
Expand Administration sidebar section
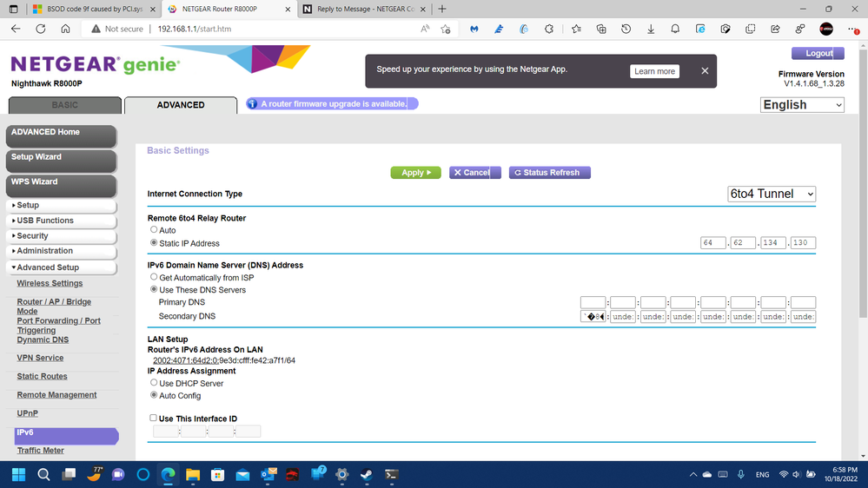61,251
